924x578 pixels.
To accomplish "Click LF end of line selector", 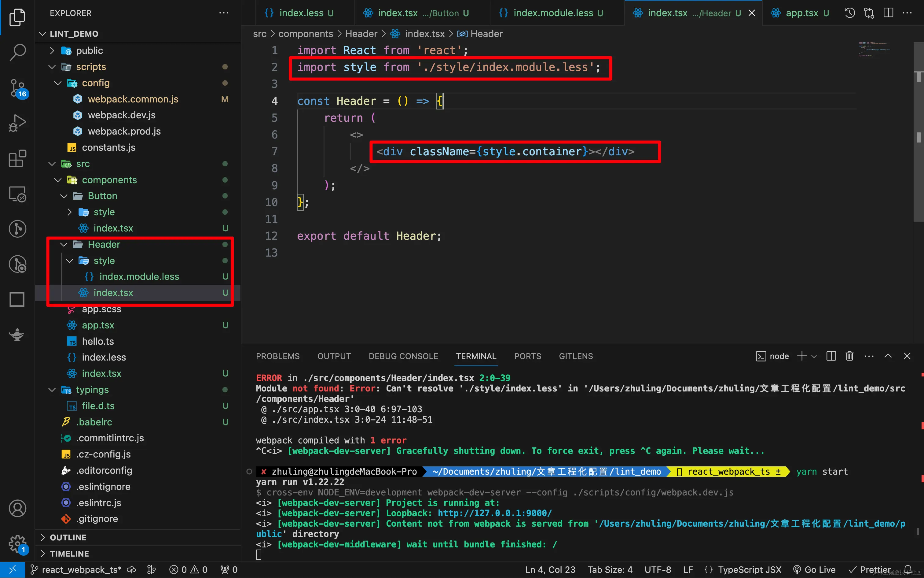I will click(688, 569).
